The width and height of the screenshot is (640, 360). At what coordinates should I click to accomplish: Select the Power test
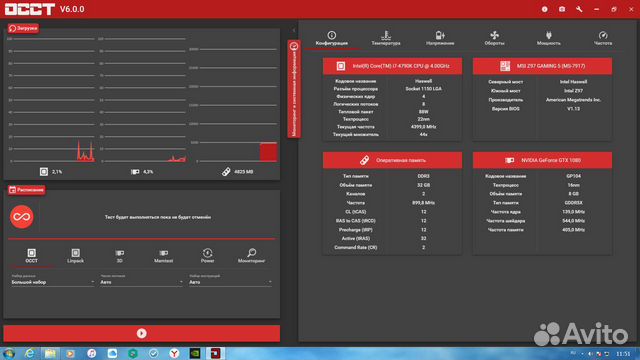click(207, 256)
